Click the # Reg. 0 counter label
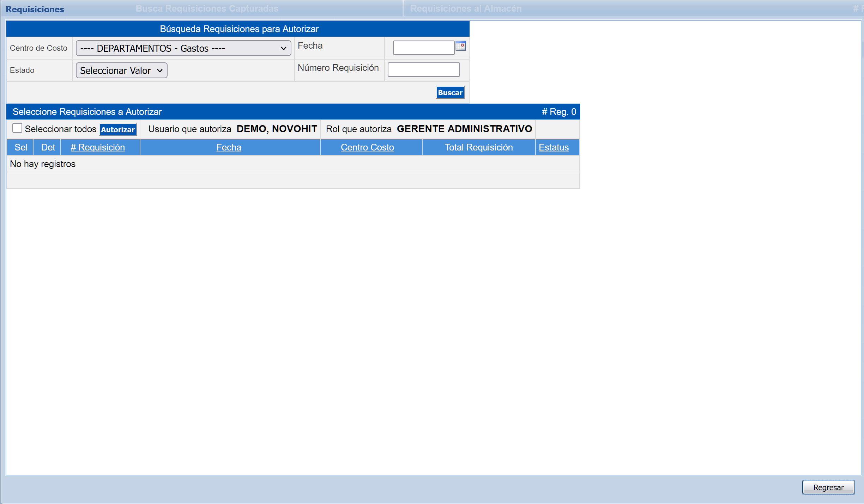 click(x=559, y=112)
